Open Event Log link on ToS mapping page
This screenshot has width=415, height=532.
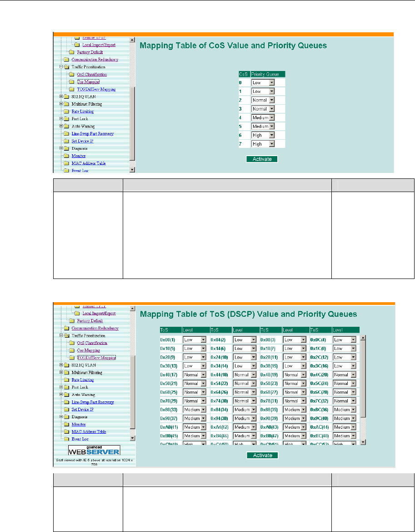(80, 439)
